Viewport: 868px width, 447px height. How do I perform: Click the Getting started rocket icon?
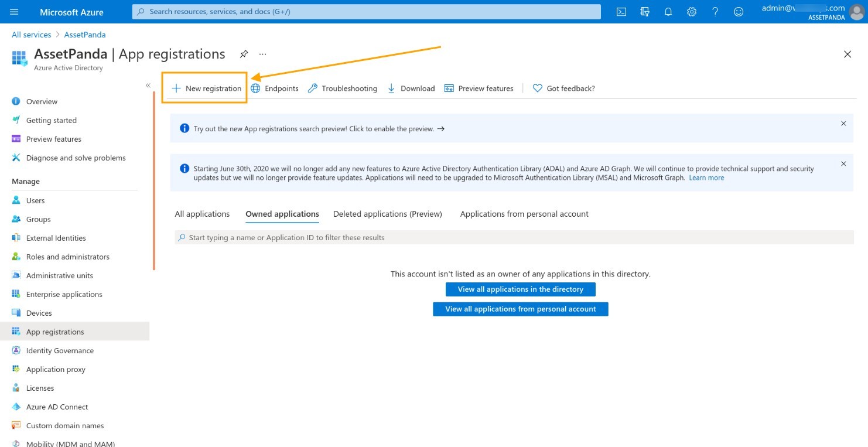coord(16,120)
